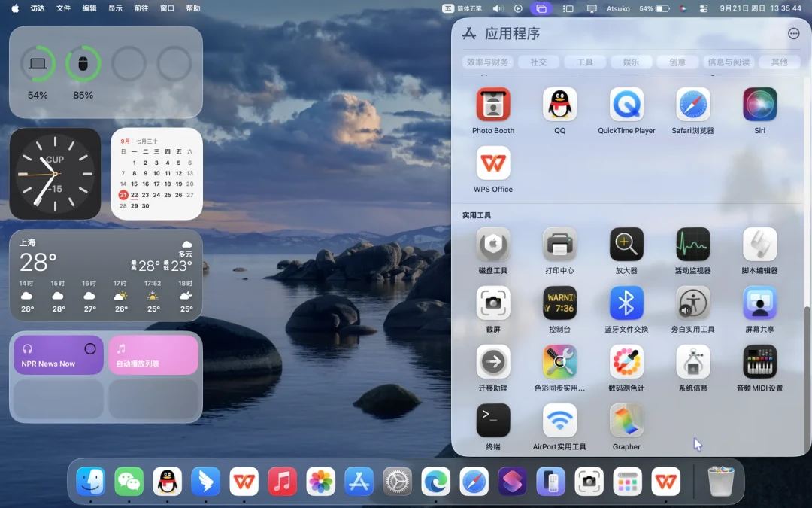Open the 文件 menu
Viewport: 812px width, 508px height.
coord(63,8)
